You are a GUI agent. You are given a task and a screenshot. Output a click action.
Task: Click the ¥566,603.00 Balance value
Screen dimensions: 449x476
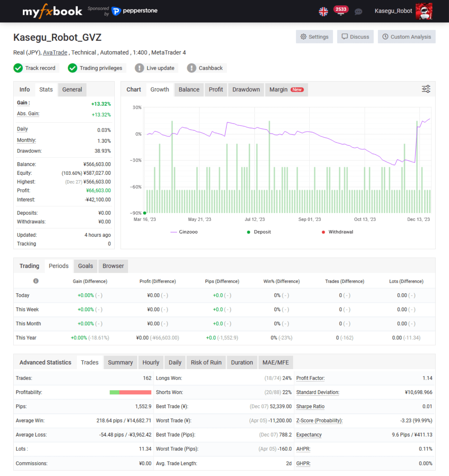pyautogui.click(x=97, y=164)
